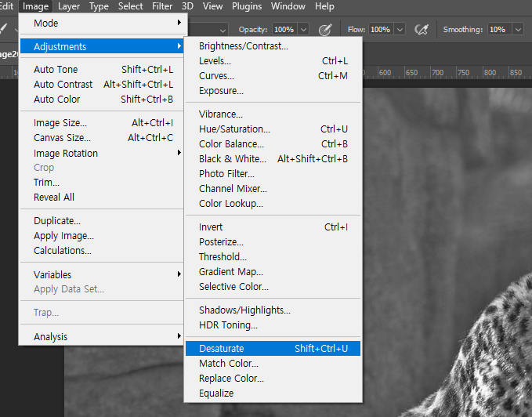Expand the Adjustments submenu entry
This screenshot has width=532, height=417.
click(101, 46)
